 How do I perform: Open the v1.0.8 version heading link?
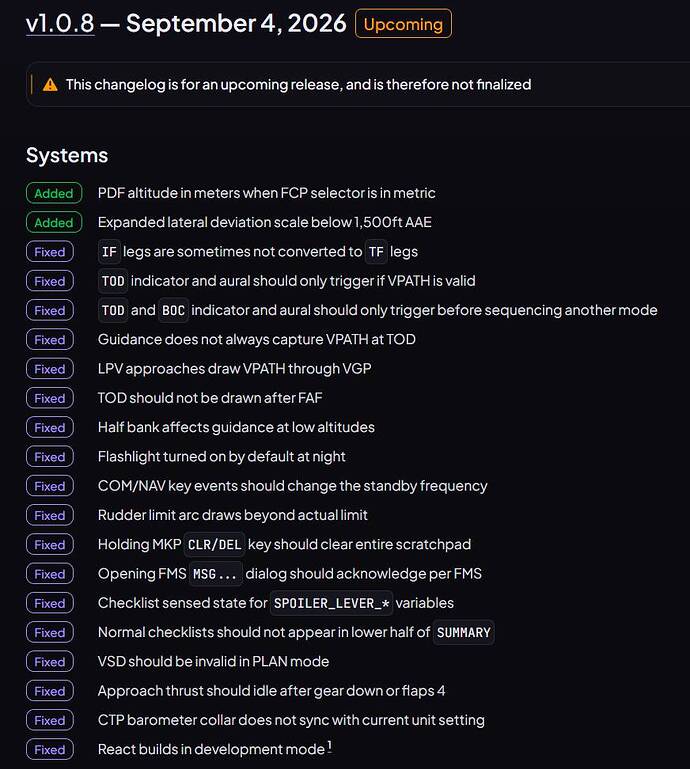[60, 23]
